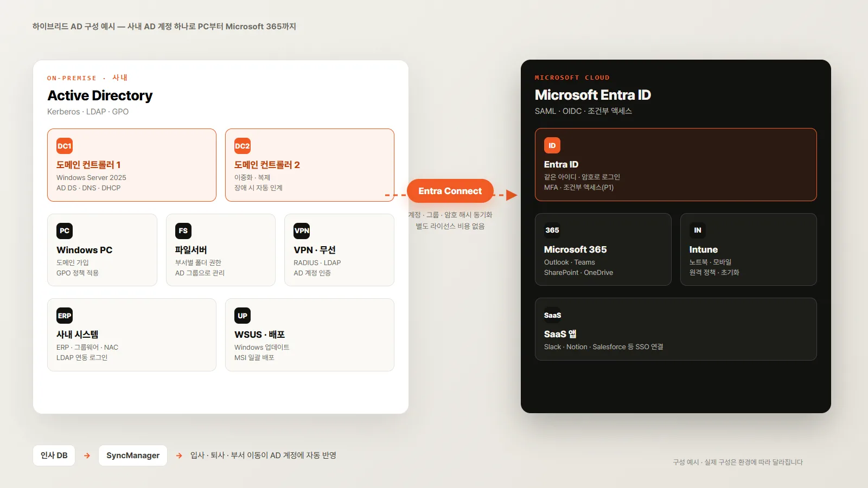
Task: Click the Outlook · Teams text
Action: 570,262
